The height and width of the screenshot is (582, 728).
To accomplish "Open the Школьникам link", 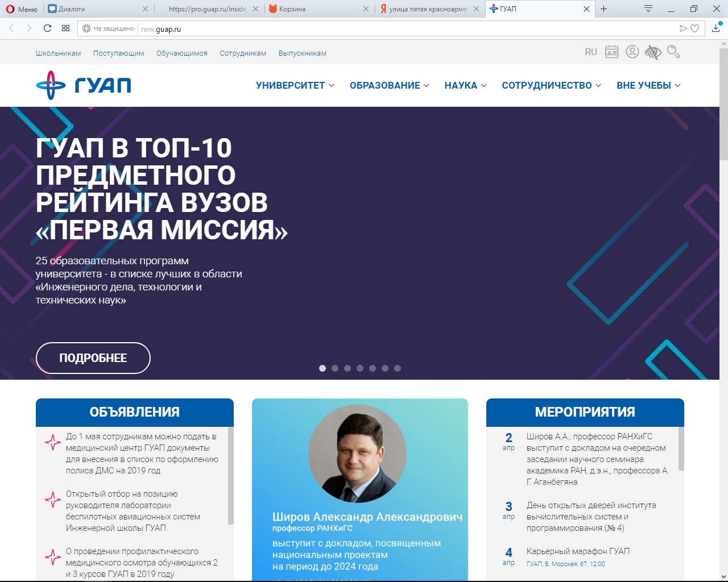I will [x=58, y=53].
